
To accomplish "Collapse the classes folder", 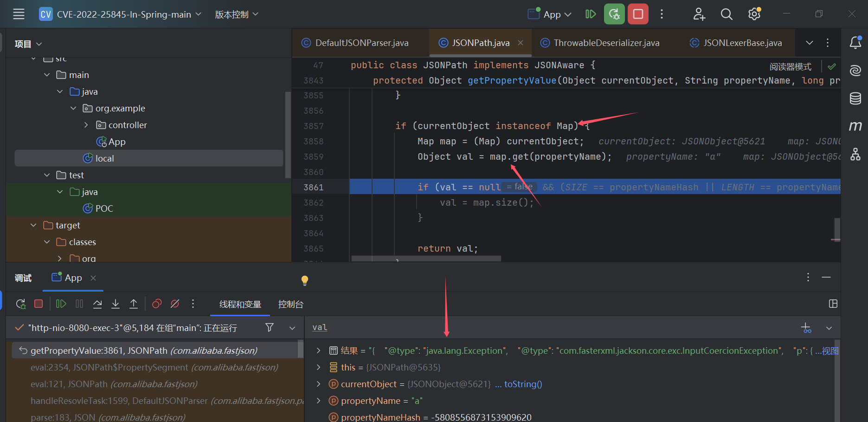I will coord(47,242).
